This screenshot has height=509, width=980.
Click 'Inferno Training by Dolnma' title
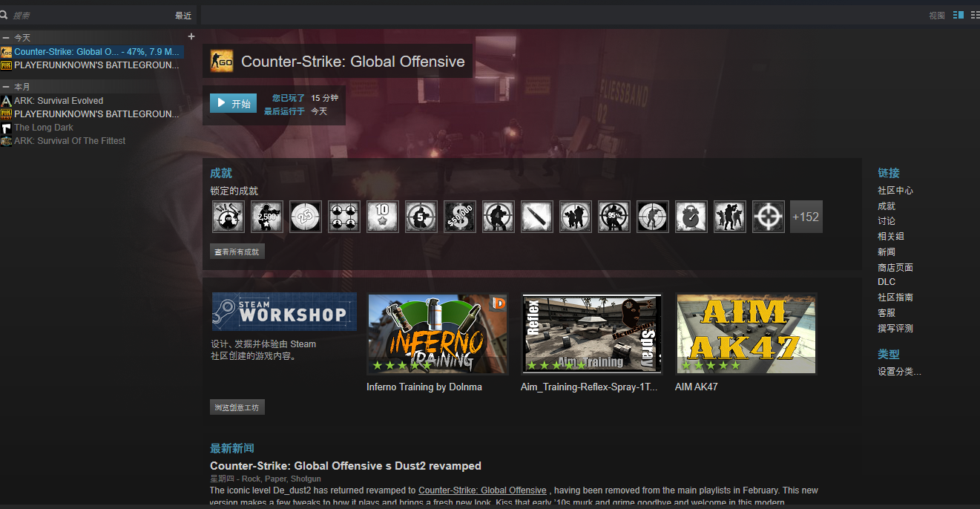424,387
